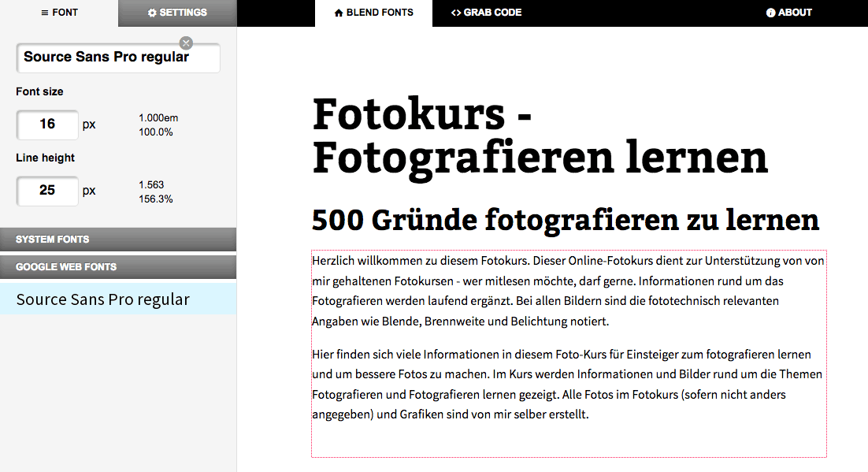Clear the font name with the X icon
This screenshot has width=868, height=472.
(186, 43)
